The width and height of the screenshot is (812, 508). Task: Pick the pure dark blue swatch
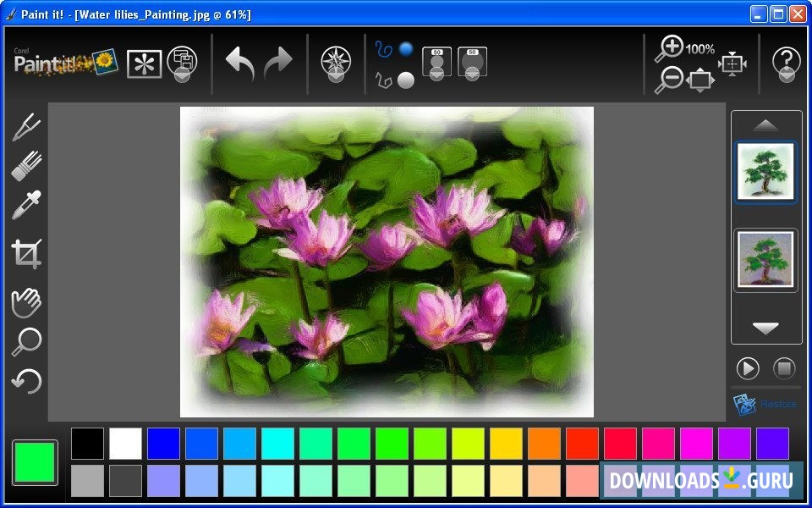(163, 443)
